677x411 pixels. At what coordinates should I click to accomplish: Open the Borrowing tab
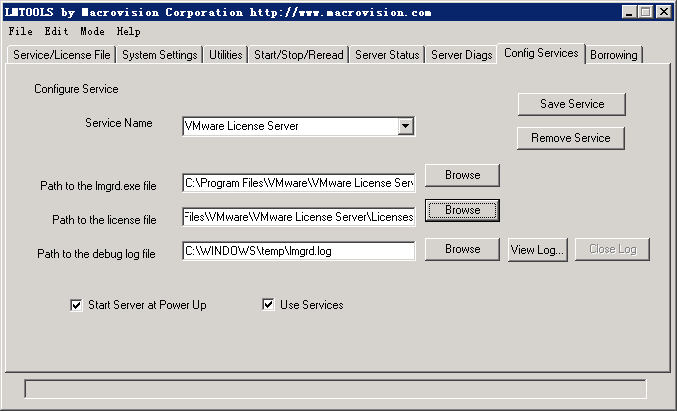click(x=613, y=55)
